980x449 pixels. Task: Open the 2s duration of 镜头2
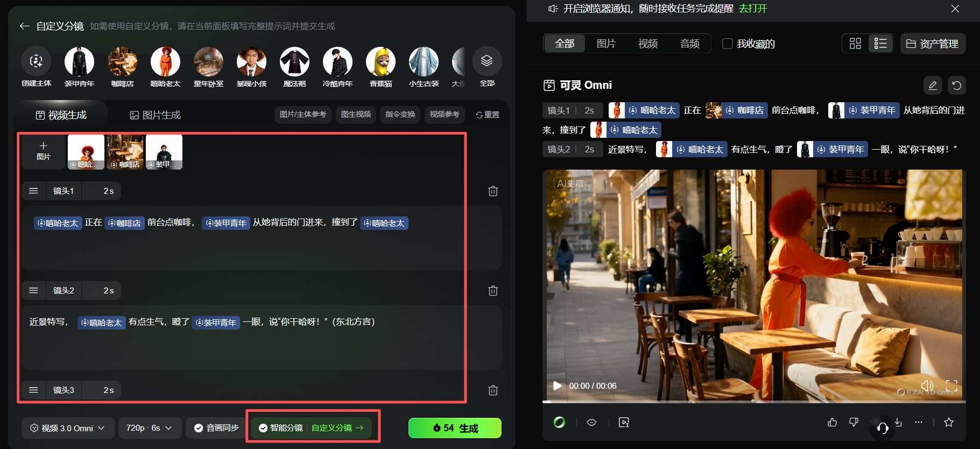(x=108, y=290)
